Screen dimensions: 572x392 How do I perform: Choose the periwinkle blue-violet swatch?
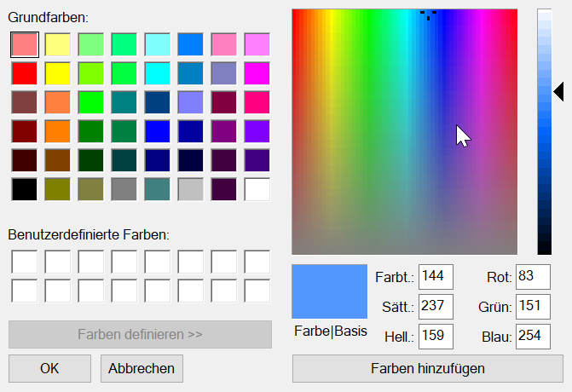190,102
